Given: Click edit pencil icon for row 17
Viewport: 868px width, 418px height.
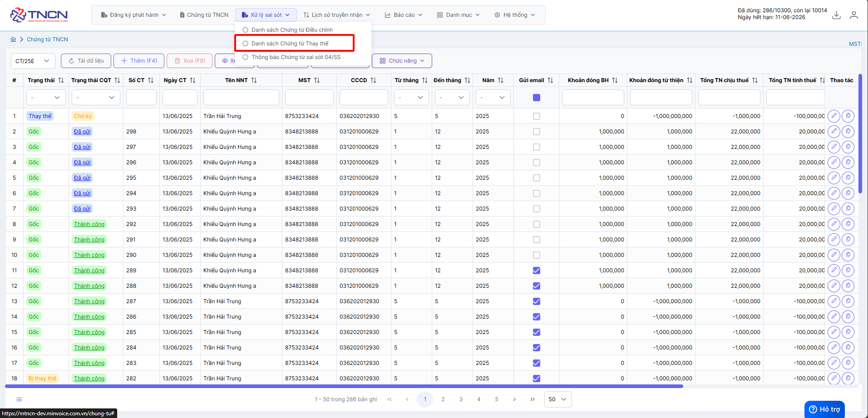Looking at the screenshot, I should [834, 363].
